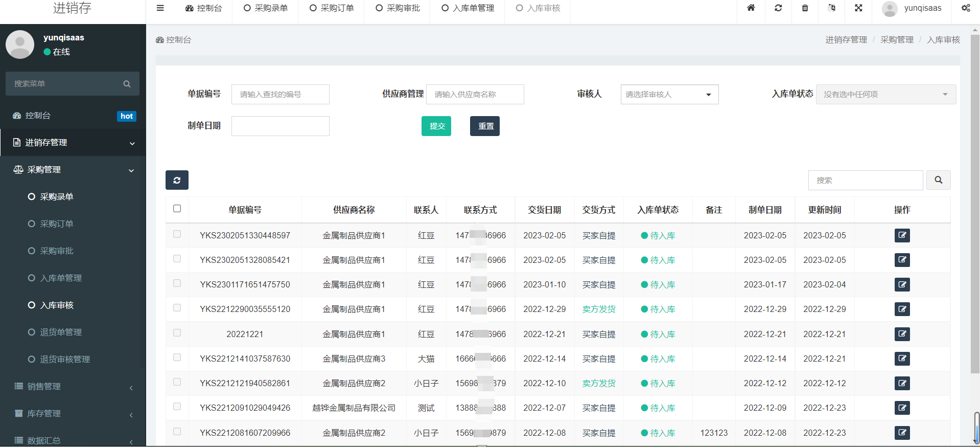Click the sidebar user avatar image
Viewport: 980px width, 447px height.
tap(20, 44)
